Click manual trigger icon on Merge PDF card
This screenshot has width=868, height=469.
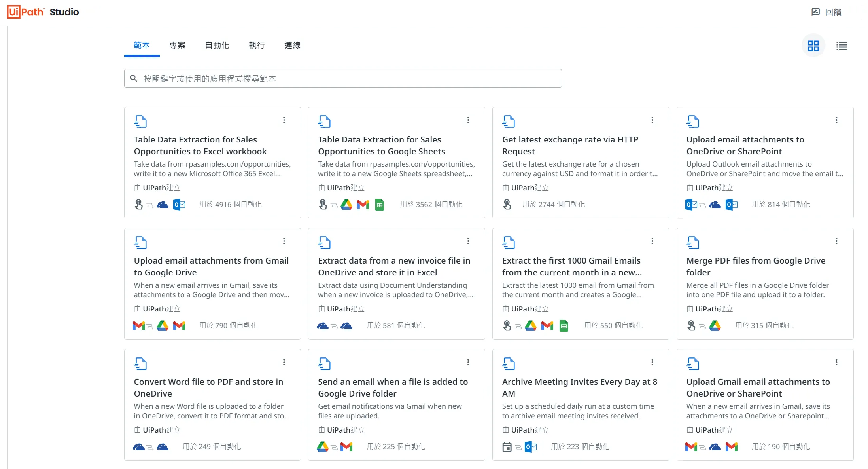(691, 325)
